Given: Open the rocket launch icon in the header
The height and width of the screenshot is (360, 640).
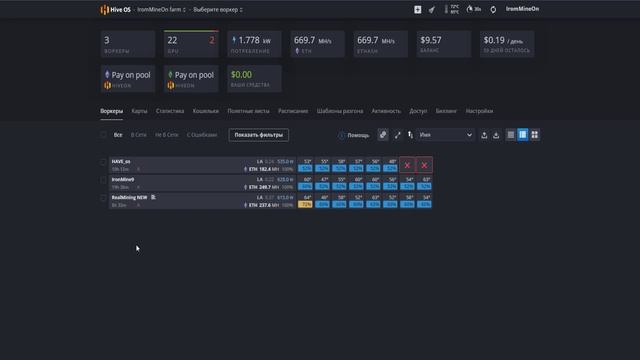Looking at the screenshot, I should pos(432,9).
